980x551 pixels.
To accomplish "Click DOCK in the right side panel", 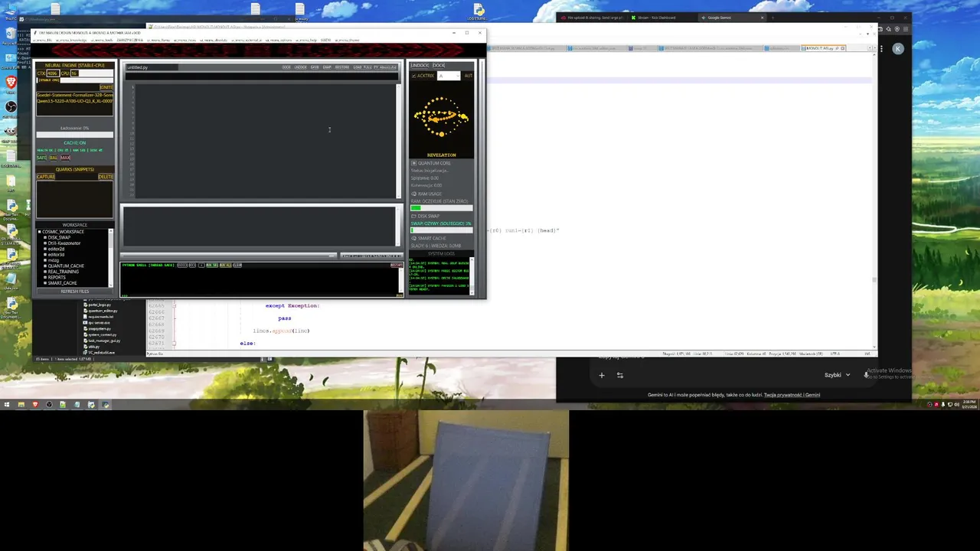I will [x=439, y=65].
